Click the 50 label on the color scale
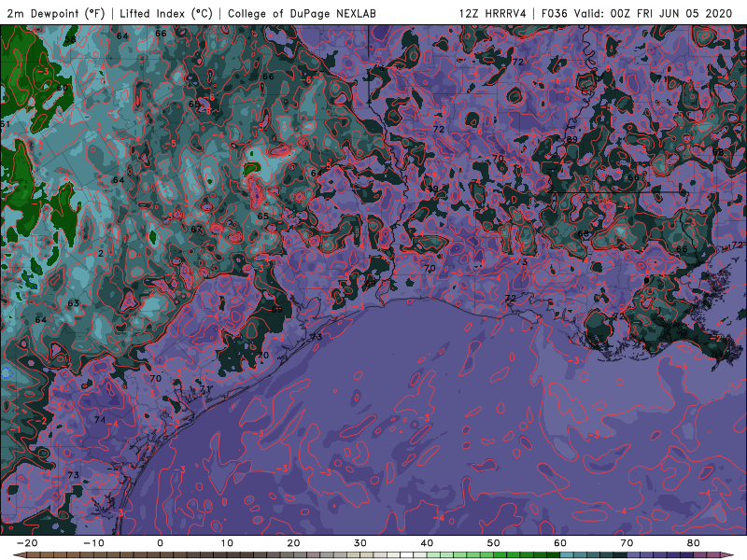Viewport: 747px width, 560px height. [x=494, y=543]
